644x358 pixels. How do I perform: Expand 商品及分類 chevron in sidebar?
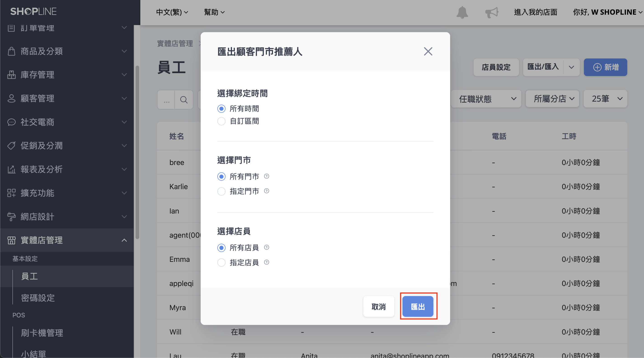(124, 51)
